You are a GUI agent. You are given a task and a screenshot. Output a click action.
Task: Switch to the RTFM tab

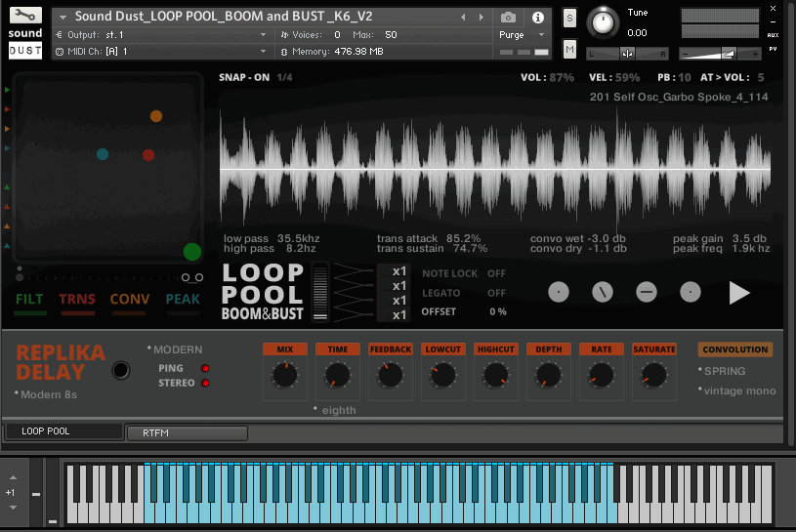click(x=188, y=433)
